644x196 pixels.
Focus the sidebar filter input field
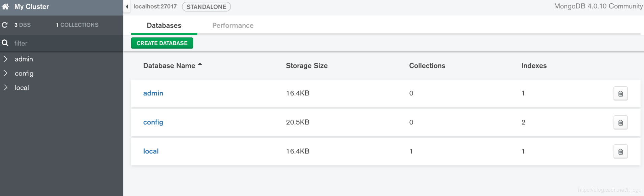(x=64, y=43)
